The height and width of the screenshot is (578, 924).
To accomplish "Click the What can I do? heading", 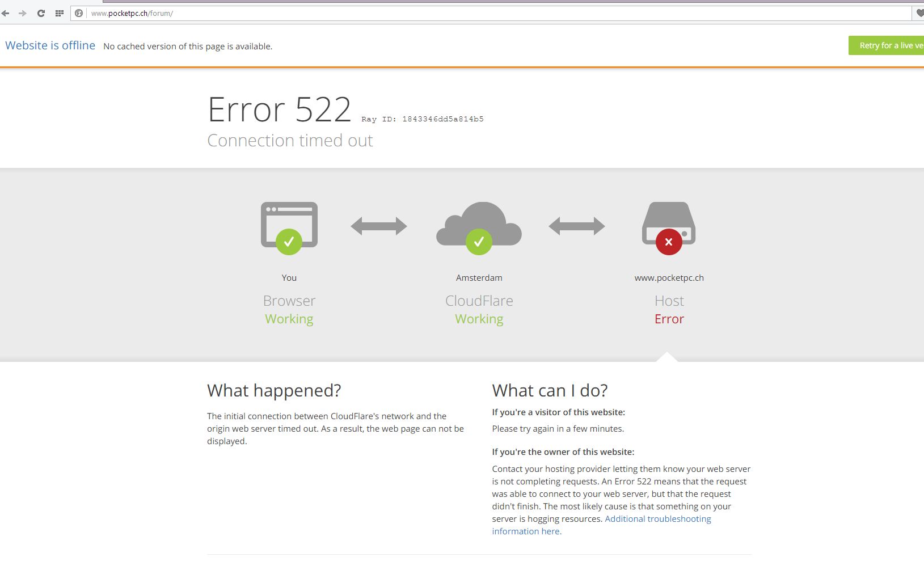I will point(550,390).
